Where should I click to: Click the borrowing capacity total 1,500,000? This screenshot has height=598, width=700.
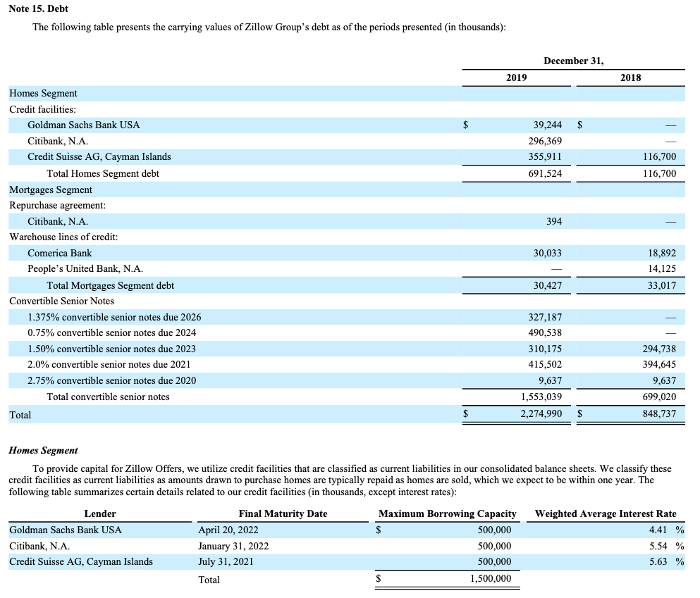pyautogui.click(x=491, y=579)
